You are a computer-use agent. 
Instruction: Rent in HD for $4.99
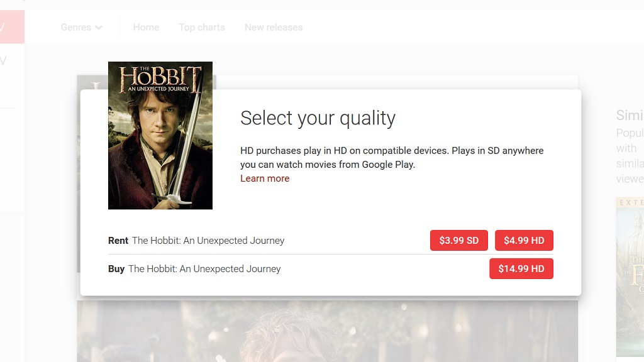pos(524,241)
